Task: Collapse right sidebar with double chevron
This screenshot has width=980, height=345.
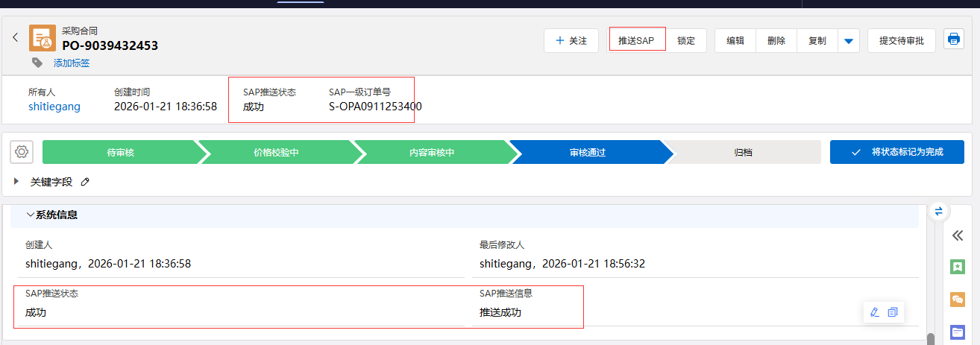Action: 958,235
